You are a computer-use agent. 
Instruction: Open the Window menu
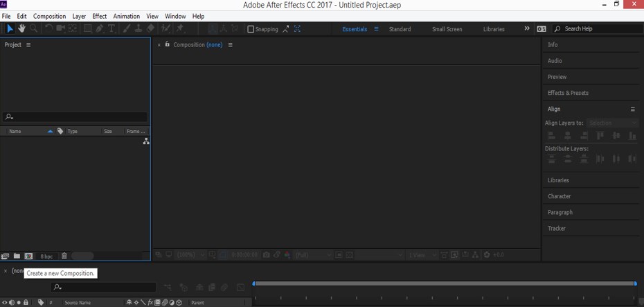(x=175, y=17)
